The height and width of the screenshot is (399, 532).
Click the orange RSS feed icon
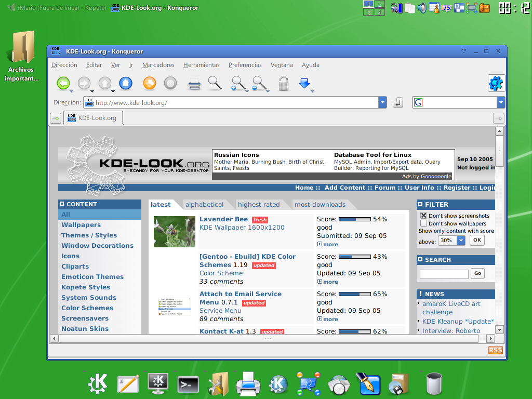[x=495, y=350]
